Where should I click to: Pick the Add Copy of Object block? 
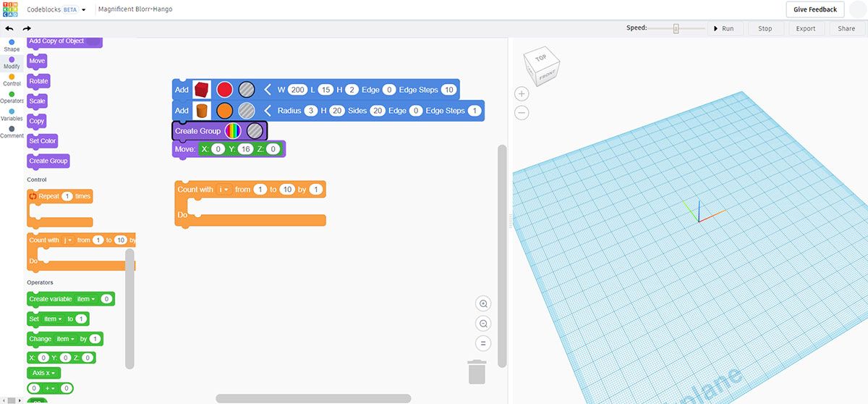point(64,41)
